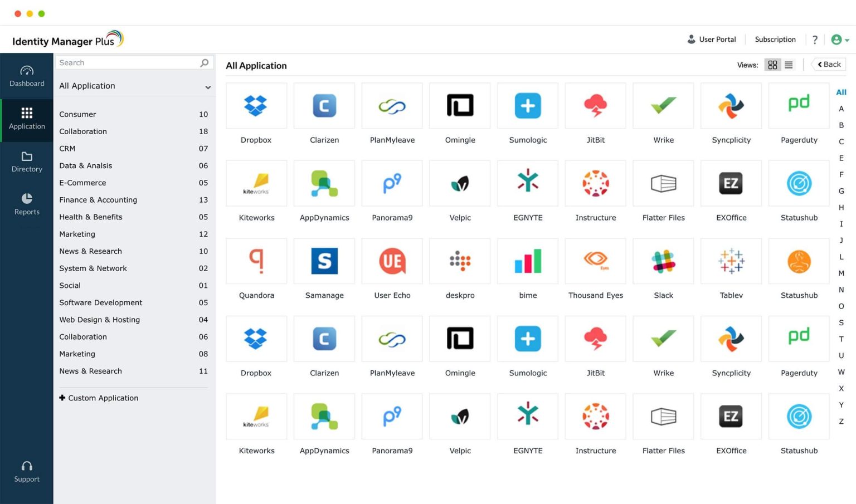Click the Back button
Viewport: 856px width, 504px height.
tap(829, 65)
